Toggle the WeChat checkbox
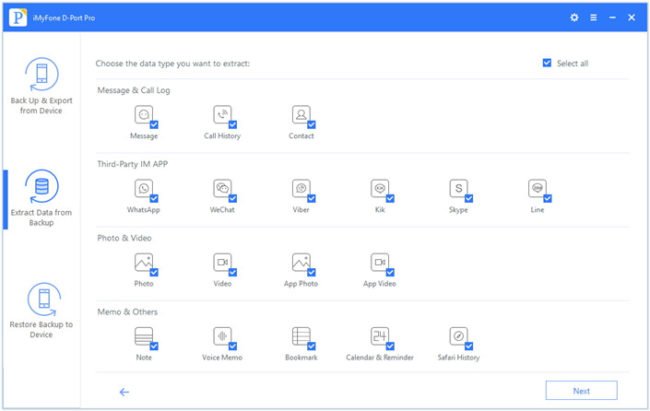 point(233,198)
